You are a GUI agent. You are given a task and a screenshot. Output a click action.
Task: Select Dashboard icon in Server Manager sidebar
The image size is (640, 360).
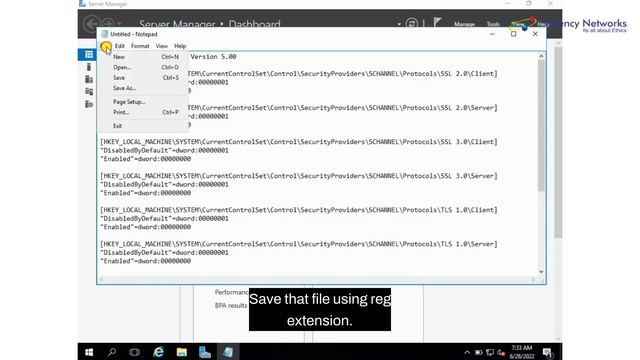(89, 55)
